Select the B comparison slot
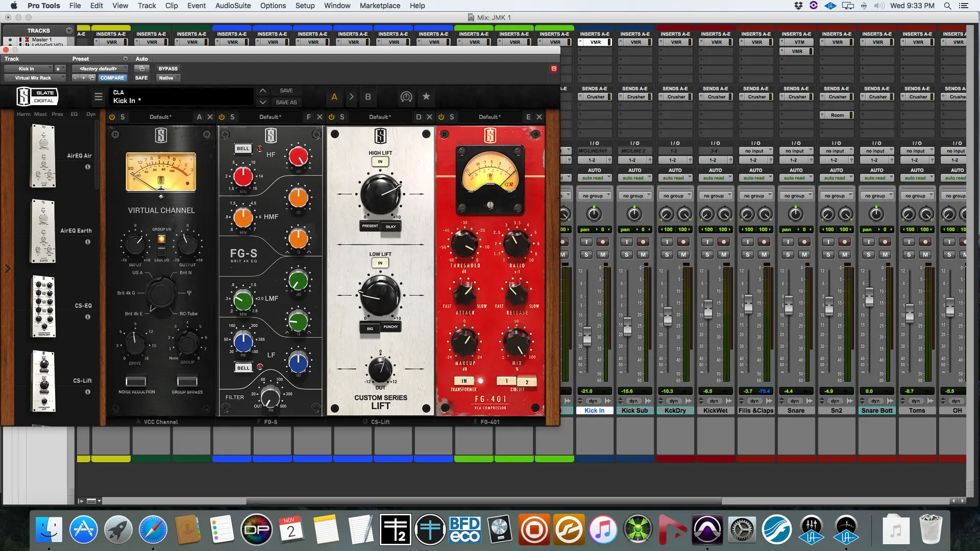This screenshot has height=551, width=980. pyautogui.click(x=368, y=96)
